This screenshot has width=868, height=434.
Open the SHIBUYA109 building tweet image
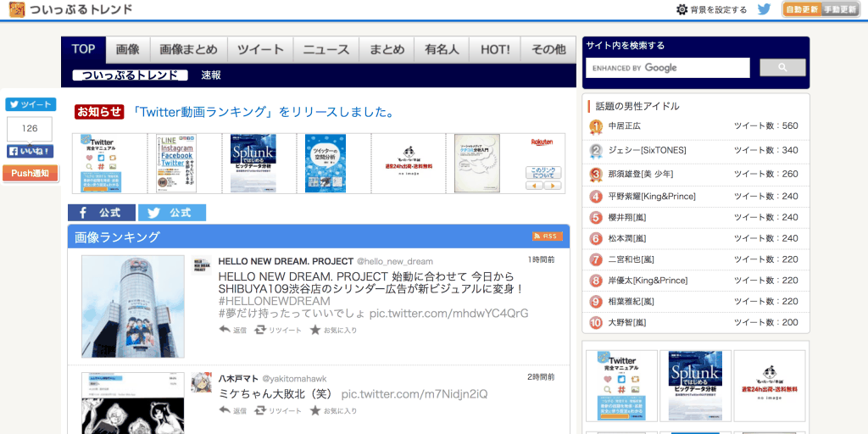point(133,307)
